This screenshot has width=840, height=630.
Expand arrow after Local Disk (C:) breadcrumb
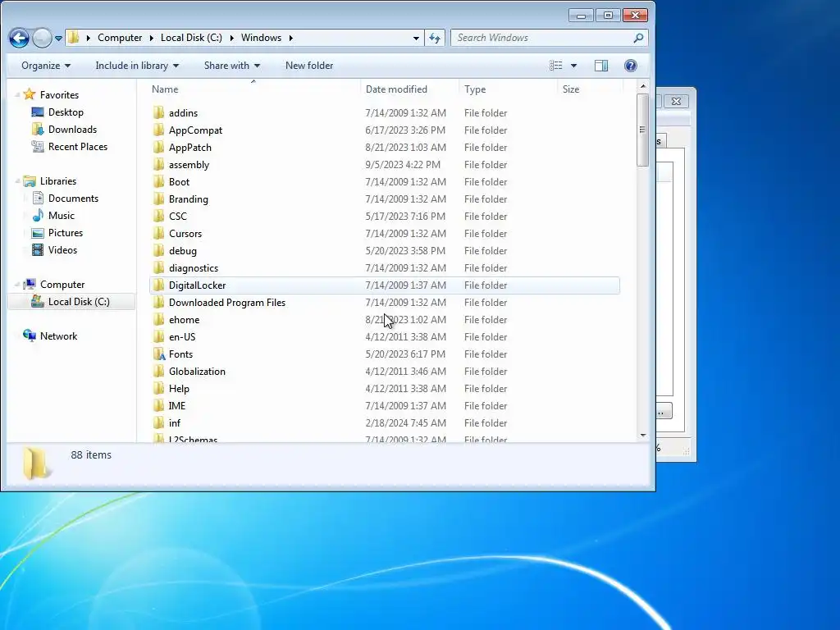(232, 38)
